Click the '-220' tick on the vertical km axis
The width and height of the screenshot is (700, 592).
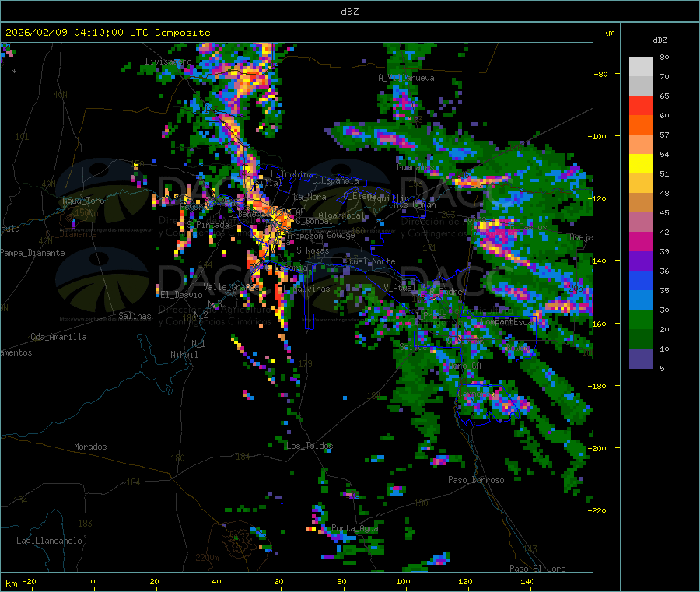[x=597, y=511]
